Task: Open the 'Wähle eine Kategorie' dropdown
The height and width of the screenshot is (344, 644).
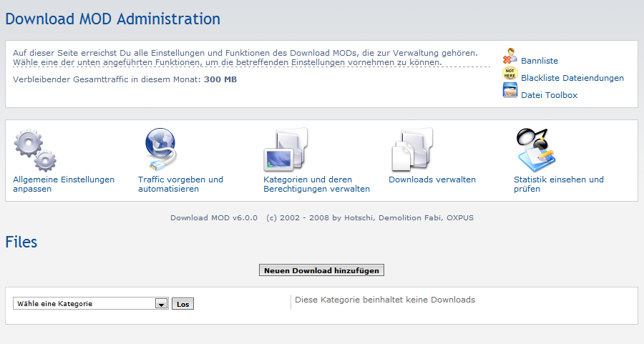Action: 90,304
